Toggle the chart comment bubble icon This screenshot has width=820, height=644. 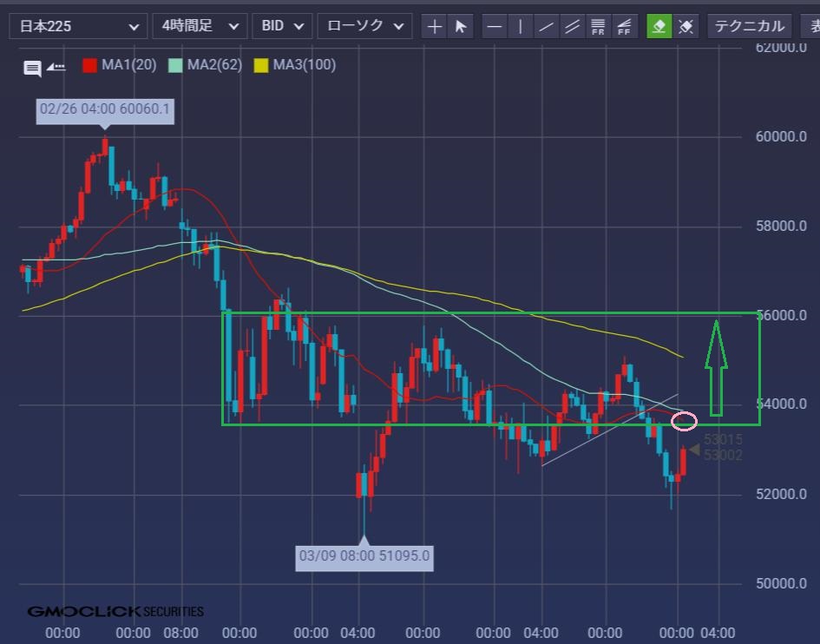[32, 68]
